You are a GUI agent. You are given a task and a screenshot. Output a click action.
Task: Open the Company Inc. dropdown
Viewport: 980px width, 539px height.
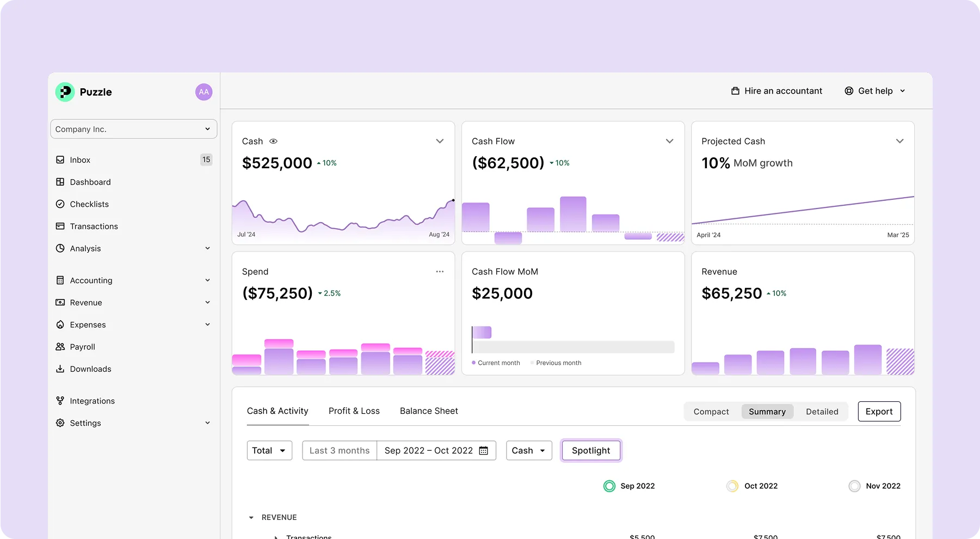[x=134, y=129]
